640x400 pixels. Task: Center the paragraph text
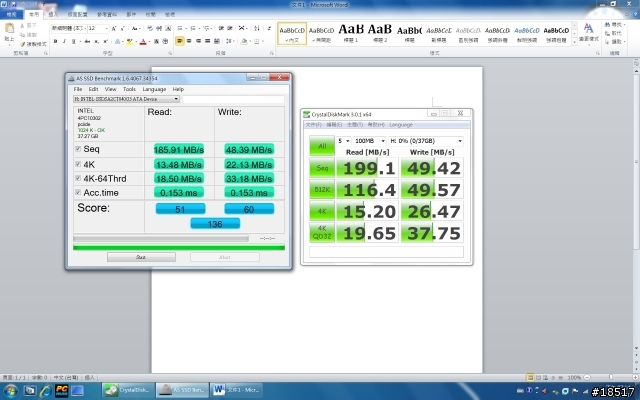coord(189,41)
